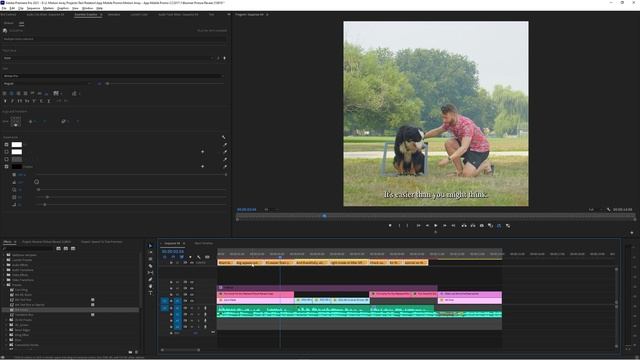
Task: Open the Fill color swatch
Action: tap(17, 144)
